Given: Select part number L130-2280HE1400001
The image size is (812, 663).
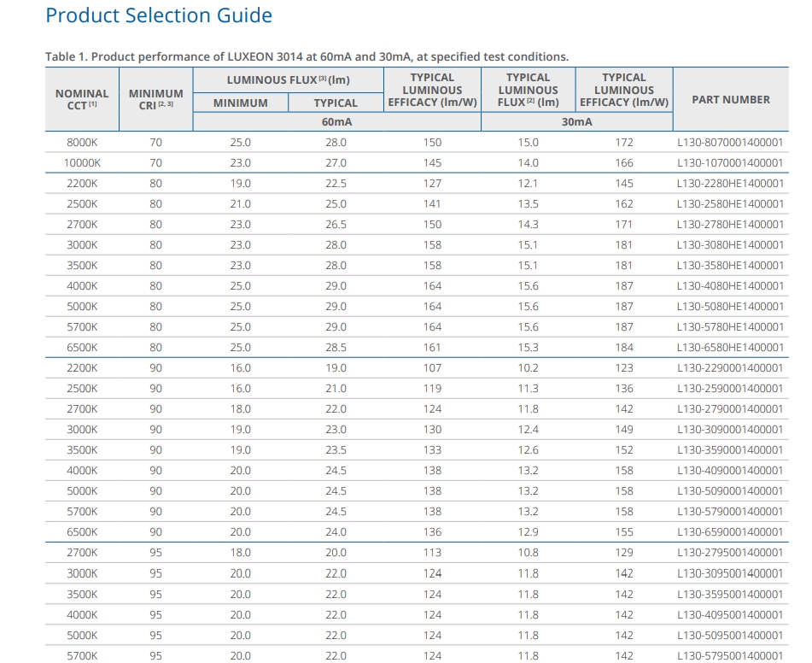Looking at the screenshot, I should click(x=730, y=183).
